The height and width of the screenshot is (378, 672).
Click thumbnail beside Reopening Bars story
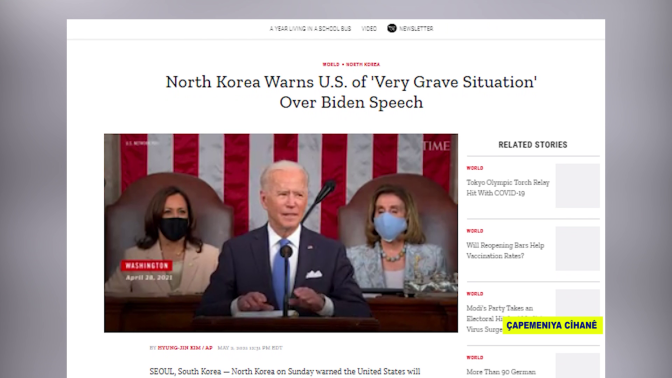[x=578, y=249]
